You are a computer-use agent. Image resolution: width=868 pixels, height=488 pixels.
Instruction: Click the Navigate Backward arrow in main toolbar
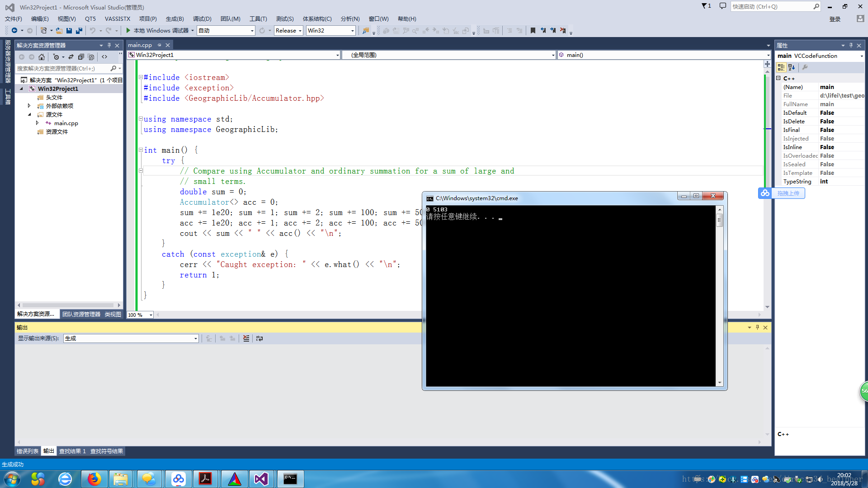pos(14,30)
